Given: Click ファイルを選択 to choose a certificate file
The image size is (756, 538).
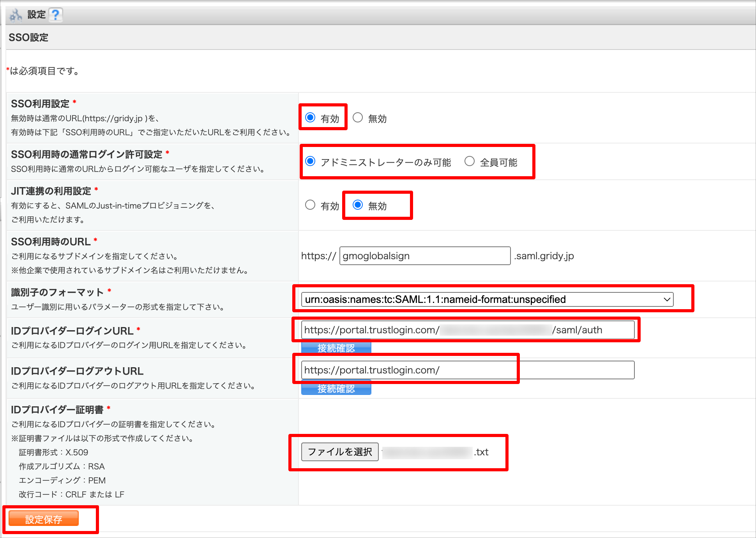Looking at the screenshot, I should [x=339, y=451].
